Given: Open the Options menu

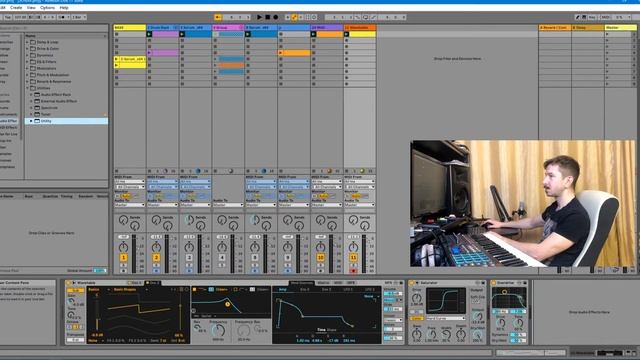Looking at the screenshot, I should pyautogui.click(x=47, y=8).
